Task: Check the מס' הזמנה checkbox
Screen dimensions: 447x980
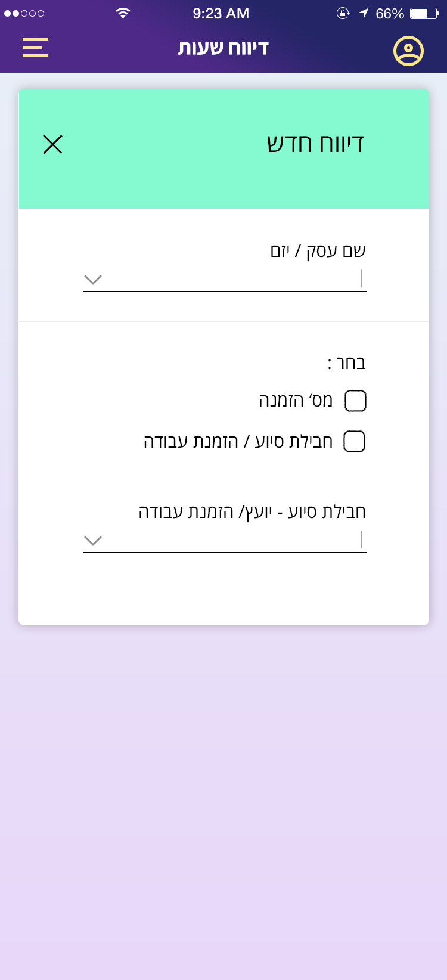Action: point(355,401)
